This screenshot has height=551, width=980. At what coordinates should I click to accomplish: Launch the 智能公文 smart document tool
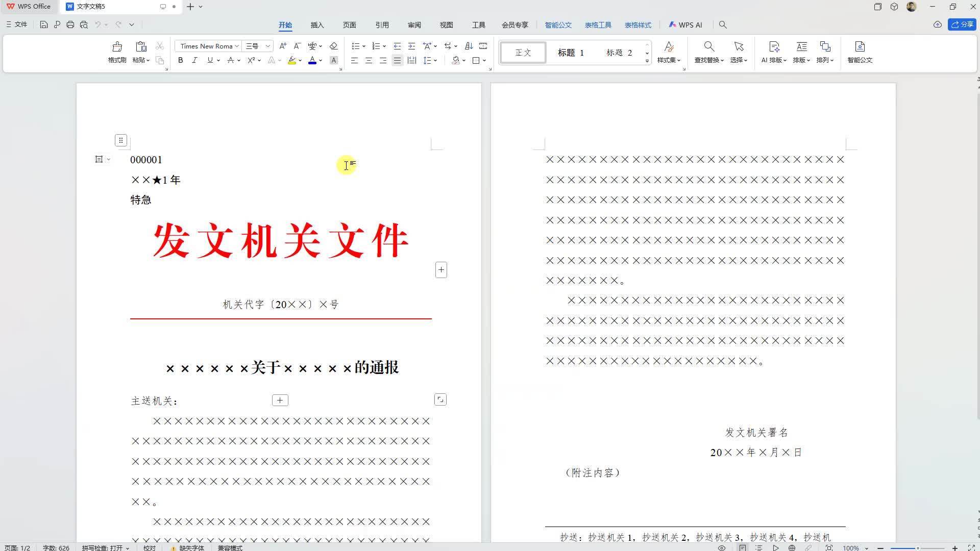click(x=860, y=51)
